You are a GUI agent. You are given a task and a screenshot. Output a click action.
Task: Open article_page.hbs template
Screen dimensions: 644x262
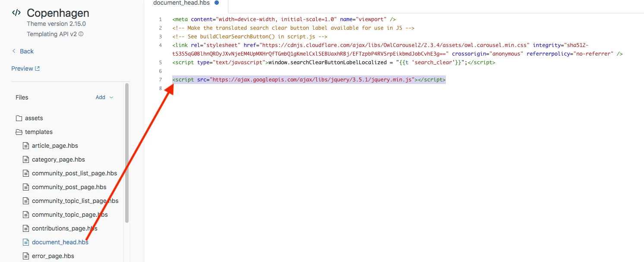[55, 146]
